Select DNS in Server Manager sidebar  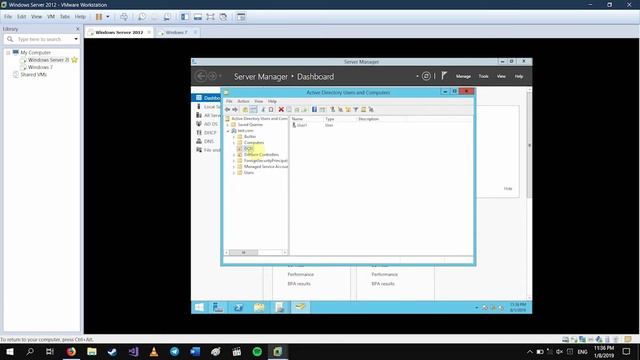click(205, 141)
